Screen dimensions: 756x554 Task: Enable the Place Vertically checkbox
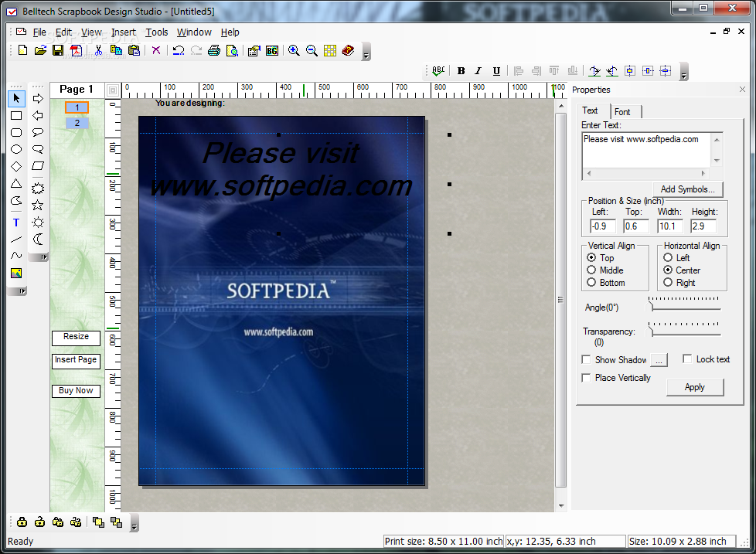click(x=586, y=378)
